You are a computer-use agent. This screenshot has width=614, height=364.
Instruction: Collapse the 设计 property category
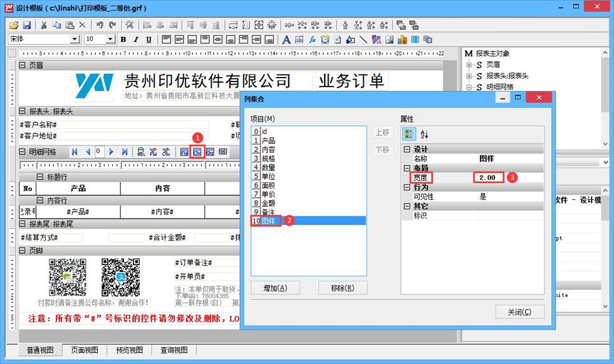pyautogui.click(x=407, y=149)
